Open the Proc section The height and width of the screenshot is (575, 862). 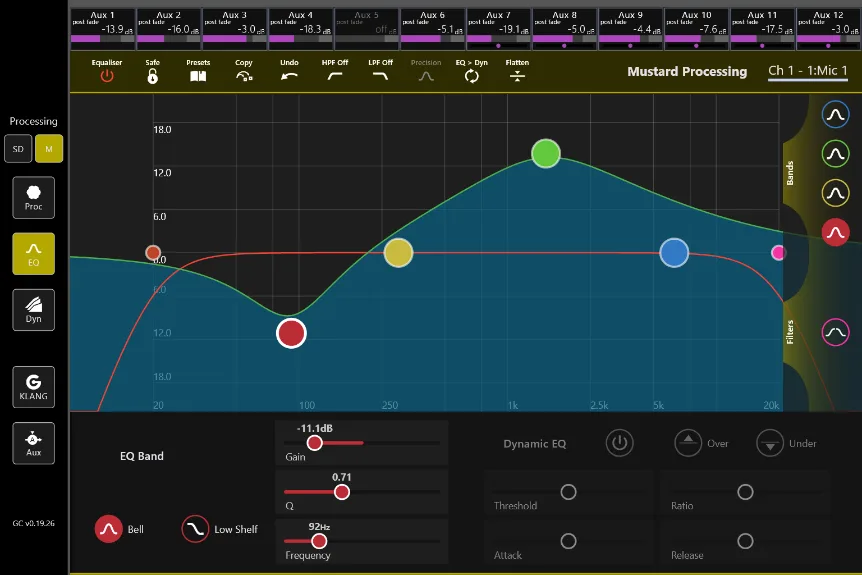[34, 198]
